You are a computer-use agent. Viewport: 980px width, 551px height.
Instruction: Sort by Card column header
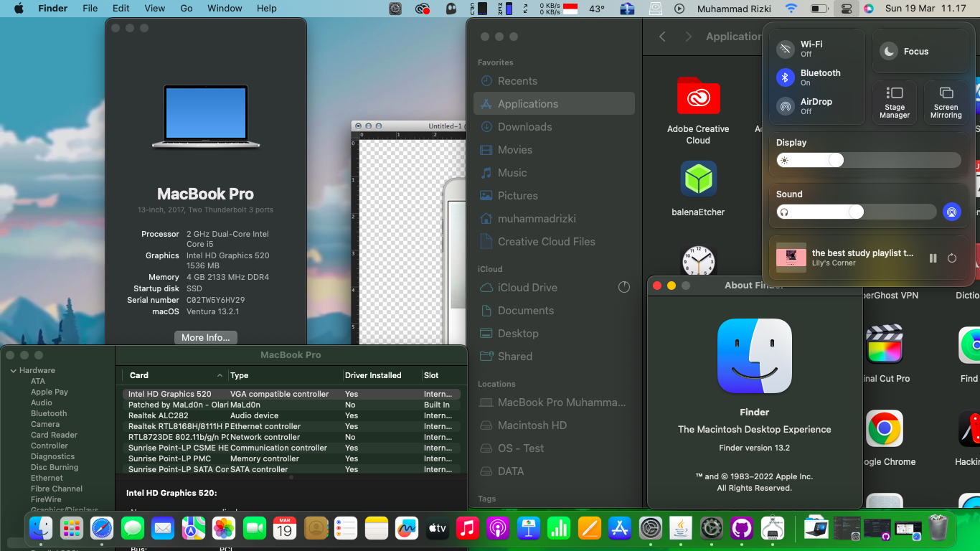point(139,375)
